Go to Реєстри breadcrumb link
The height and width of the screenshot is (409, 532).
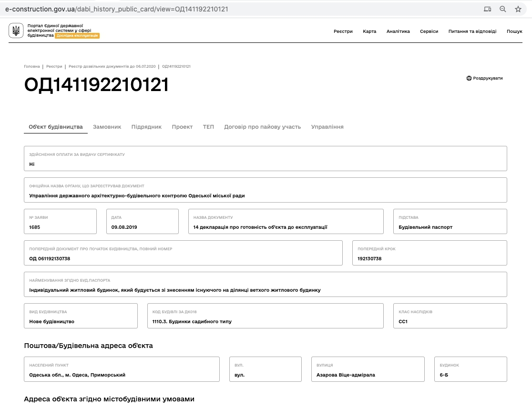point(54,66)
